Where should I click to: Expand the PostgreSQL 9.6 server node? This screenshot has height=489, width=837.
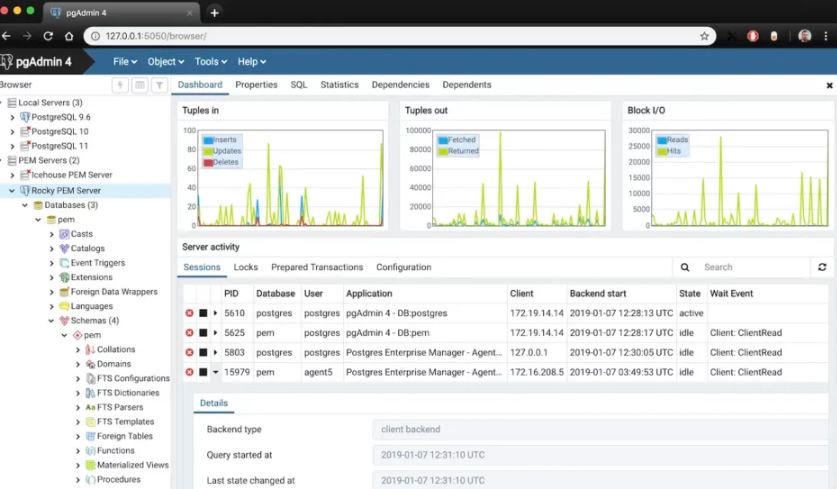[x=12, y=117]
